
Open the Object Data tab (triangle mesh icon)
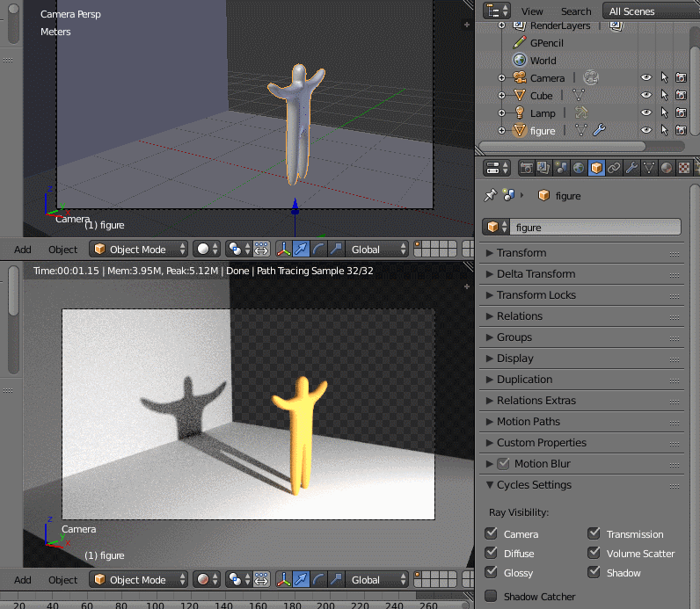pyautogui.click(x=649, y=168)
